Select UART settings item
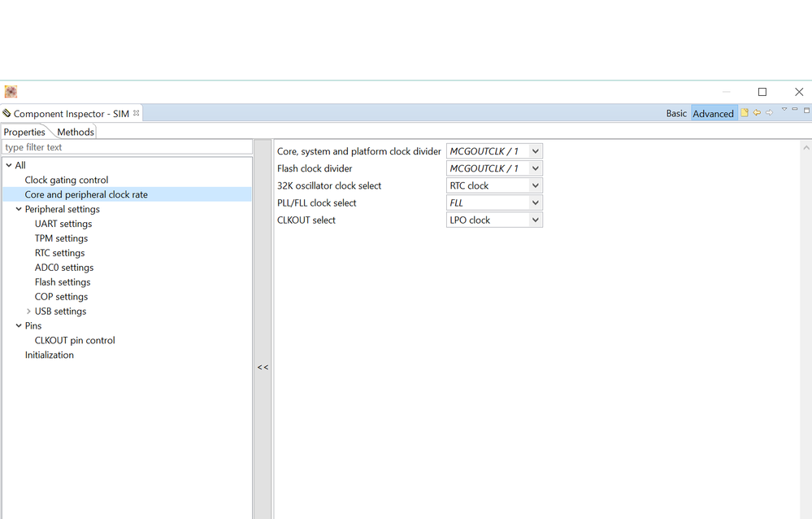 coord(63,224)
